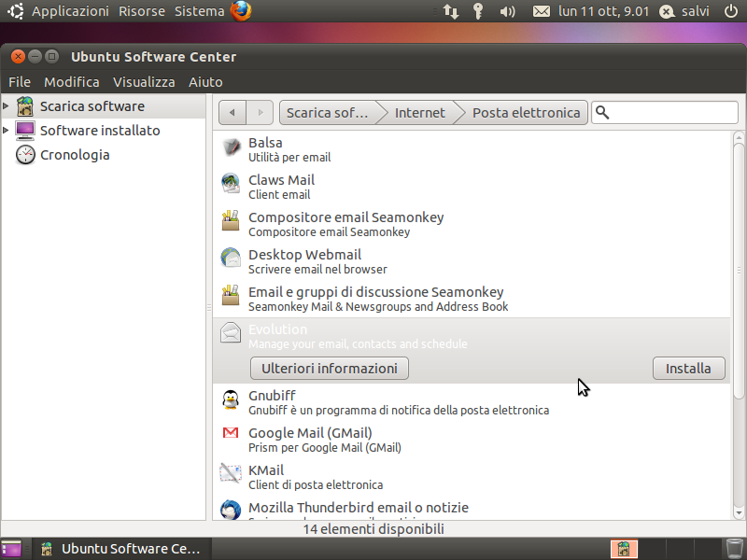
Task: Click the Ubuntu Software Center taskbar button
Action: [x=121, y=549]
